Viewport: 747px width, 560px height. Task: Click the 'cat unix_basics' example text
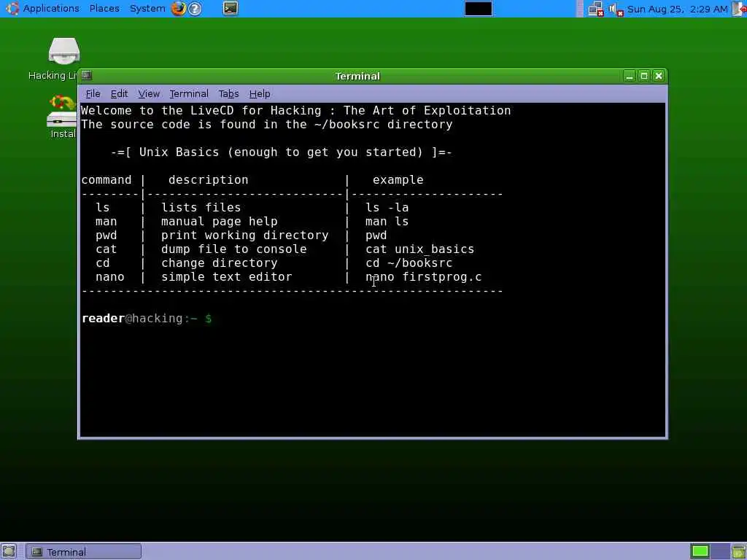pos(419,249)
